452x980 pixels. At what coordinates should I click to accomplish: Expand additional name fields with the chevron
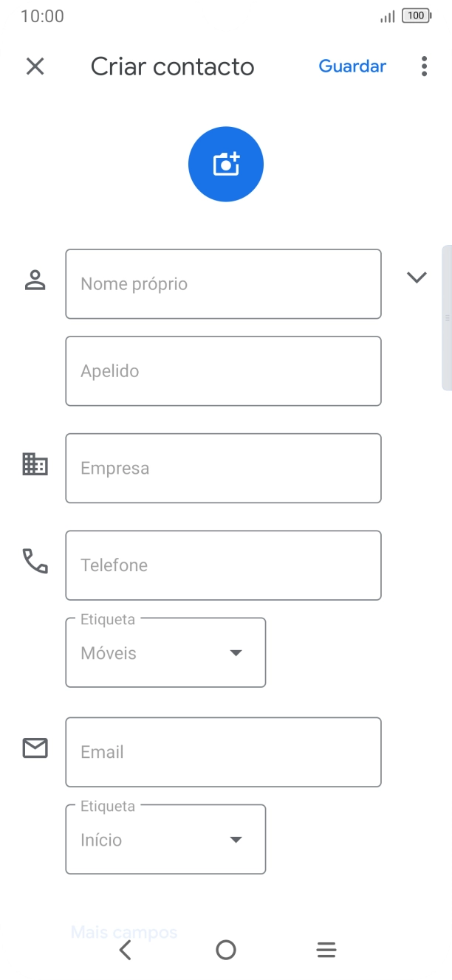pos(417,277)
